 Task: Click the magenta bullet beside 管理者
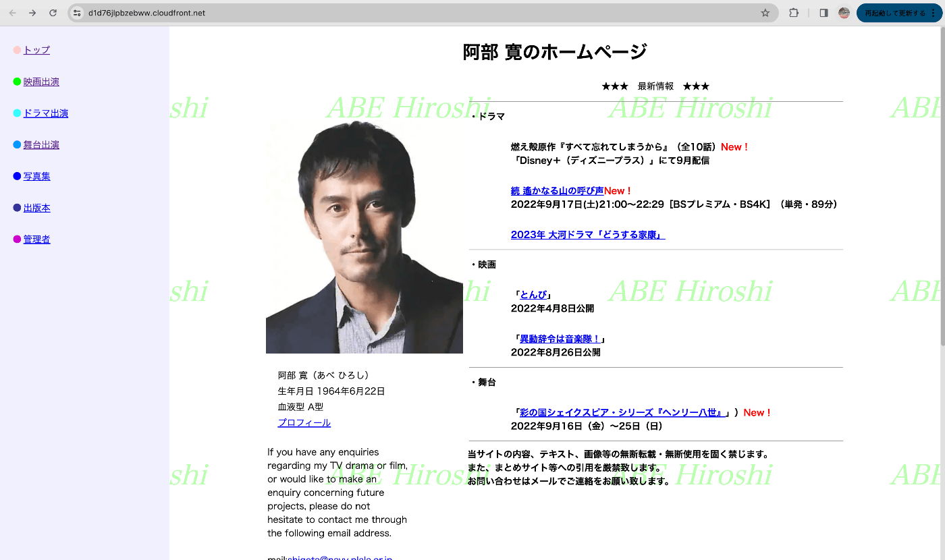17,240
